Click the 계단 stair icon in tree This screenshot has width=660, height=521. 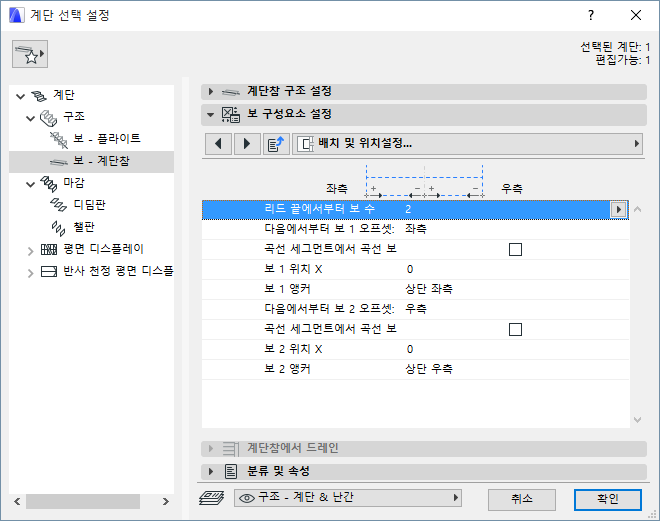pyautogui.click(x=39, y=96)
